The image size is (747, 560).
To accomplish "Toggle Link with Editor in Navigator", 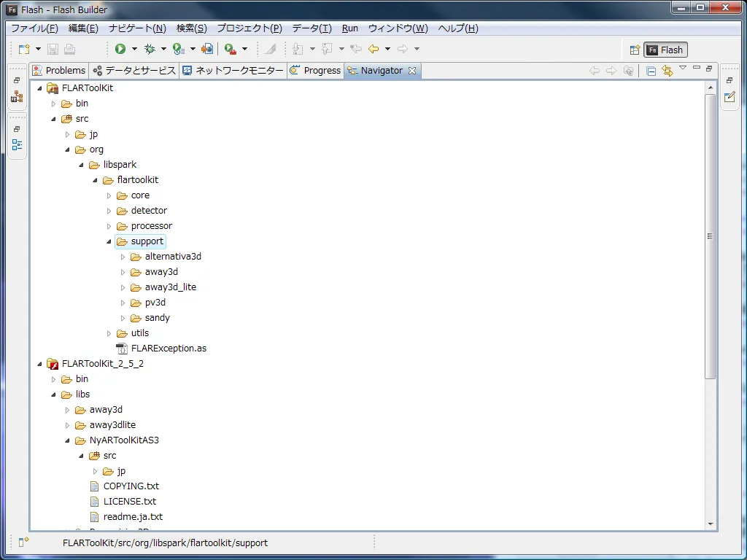I will point(667,71).
